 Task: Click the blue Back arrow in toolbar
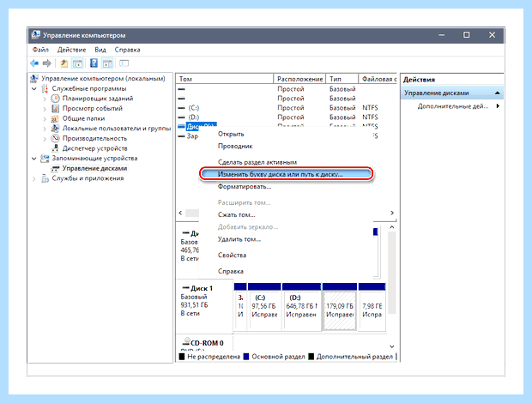click(x=34, y=63)
